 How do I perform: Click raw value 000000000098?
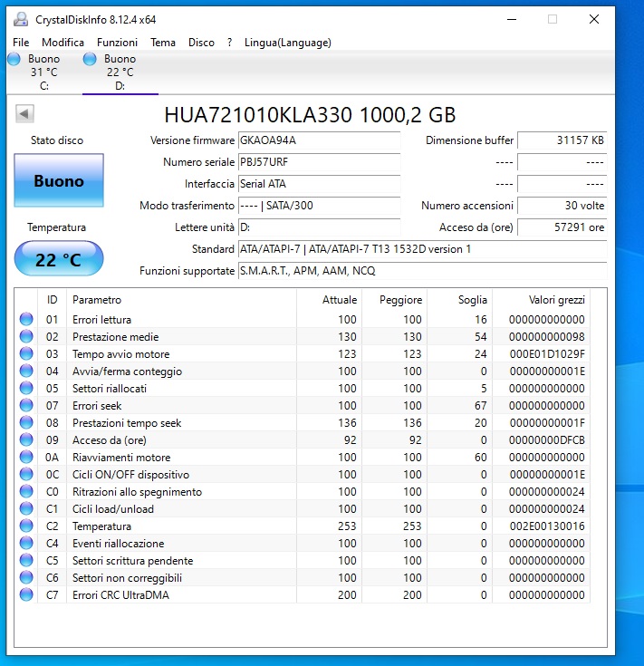click(x=547, y=337)
